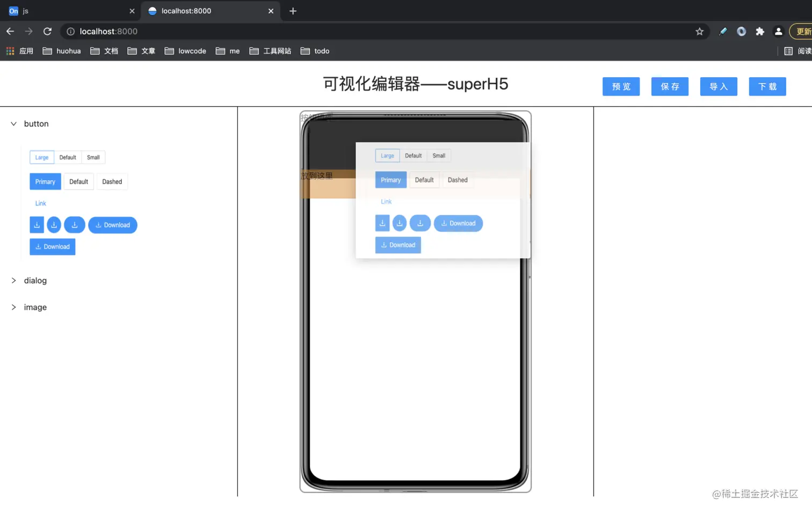Open the lowcode bookmark folder
This screenshot has height=513, width=812.
(x=185, y=51)
